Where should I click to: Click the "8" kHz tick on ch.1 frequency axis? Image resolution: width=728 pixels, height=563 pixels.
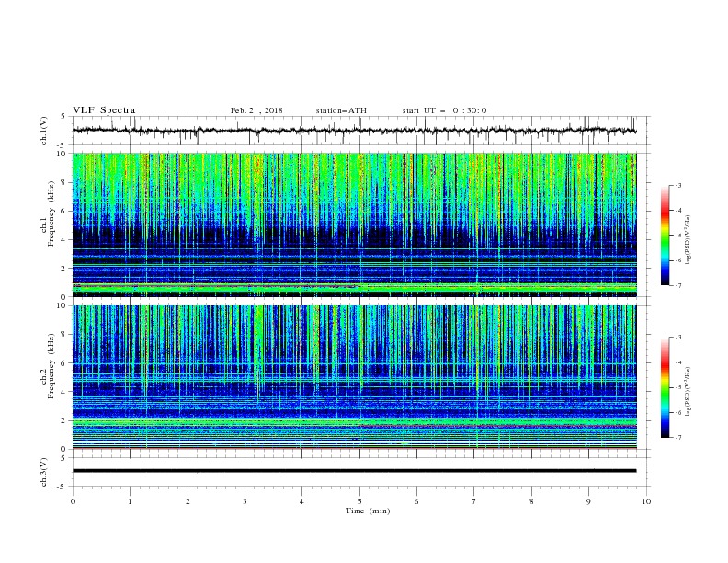[63, 182]
